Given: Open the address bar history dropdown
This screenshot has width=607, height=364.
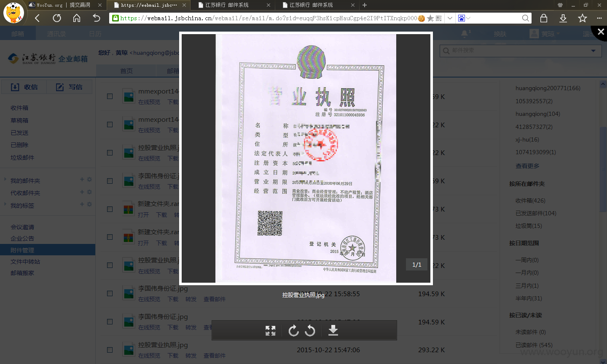Looking at the screenshot, I should (450, 18).
